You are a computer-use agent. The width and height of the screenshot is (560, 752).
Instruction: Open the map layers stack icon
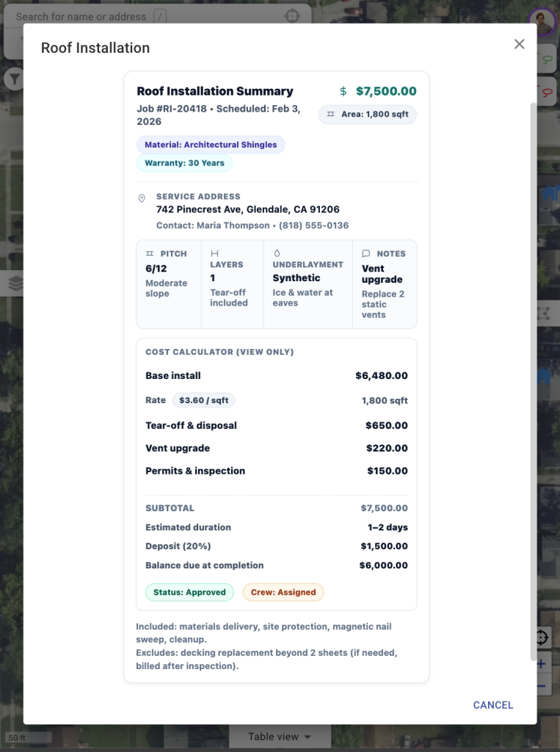15,283
